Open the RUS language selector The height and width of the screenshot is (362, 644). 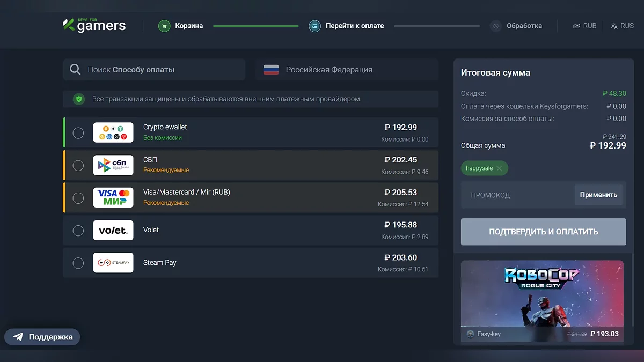pyautogui.click(x=622, y=26)
